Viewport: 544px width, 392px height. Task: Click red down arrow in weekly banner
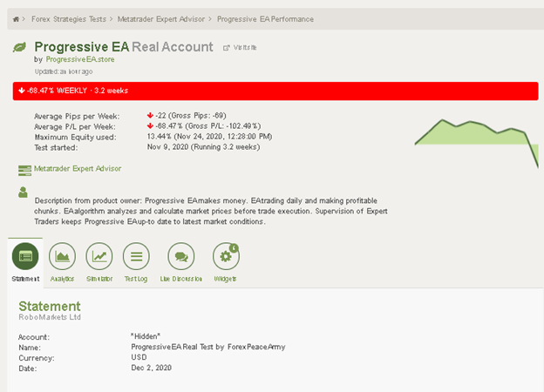[x=22, y=91]
